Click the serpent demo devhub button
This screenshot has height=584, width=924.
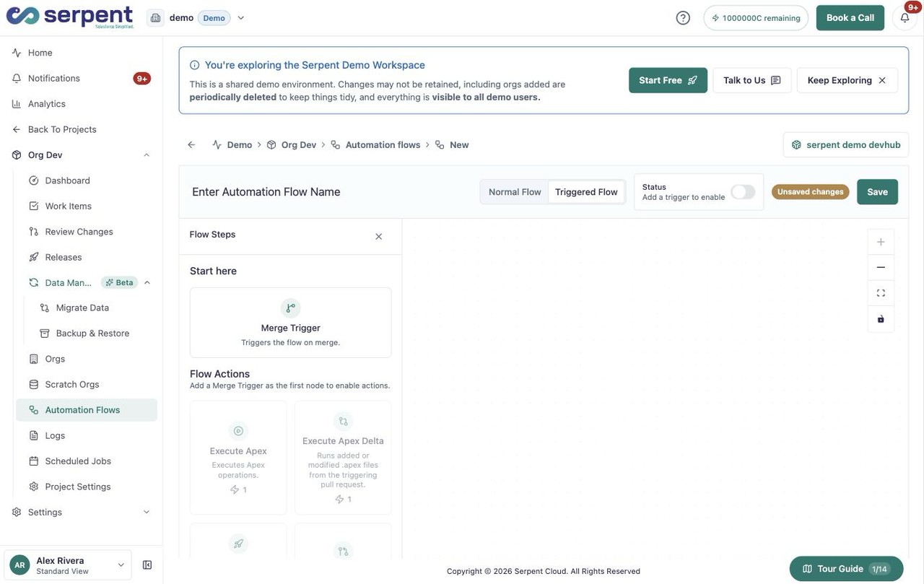(846, 145)
